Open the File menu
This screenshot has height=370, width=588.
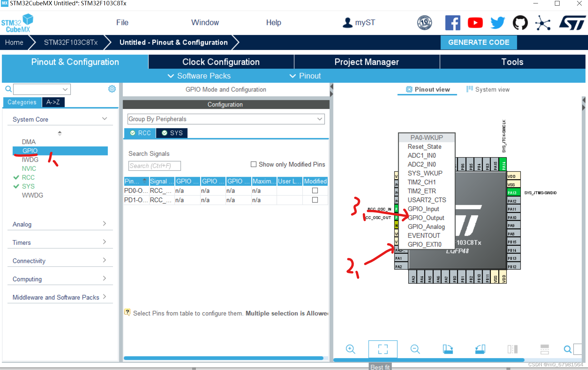click(122, 22)
